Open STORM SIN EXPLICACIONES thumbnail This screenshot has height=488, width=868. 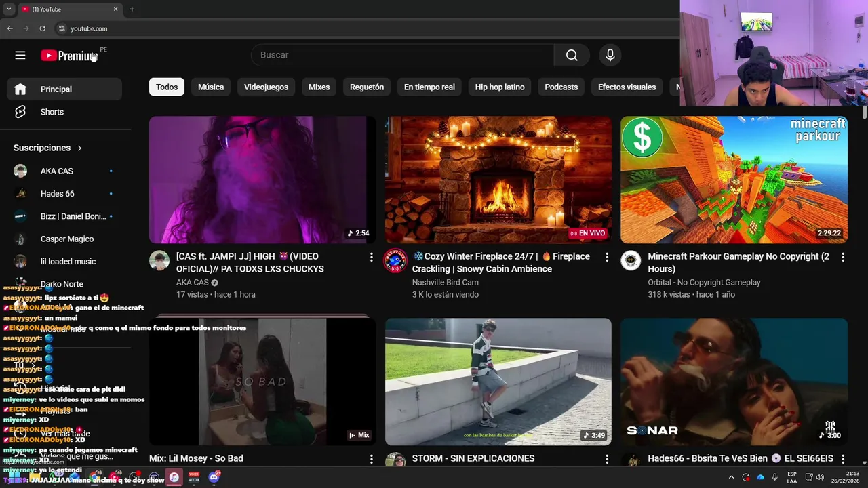pos(498,382)
